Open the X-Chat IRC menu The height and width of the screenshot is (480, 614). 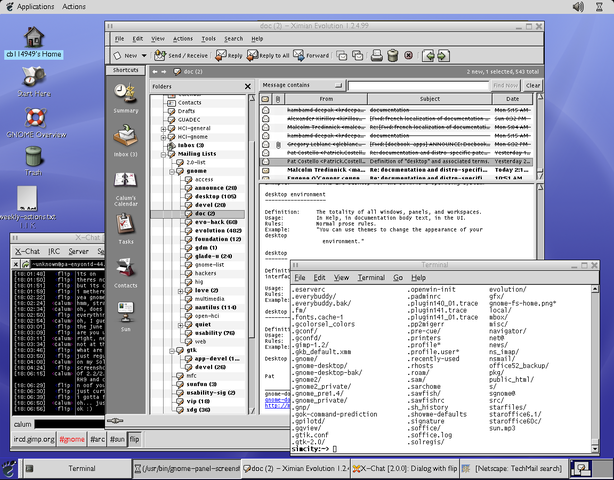click(x=54, y=251)
